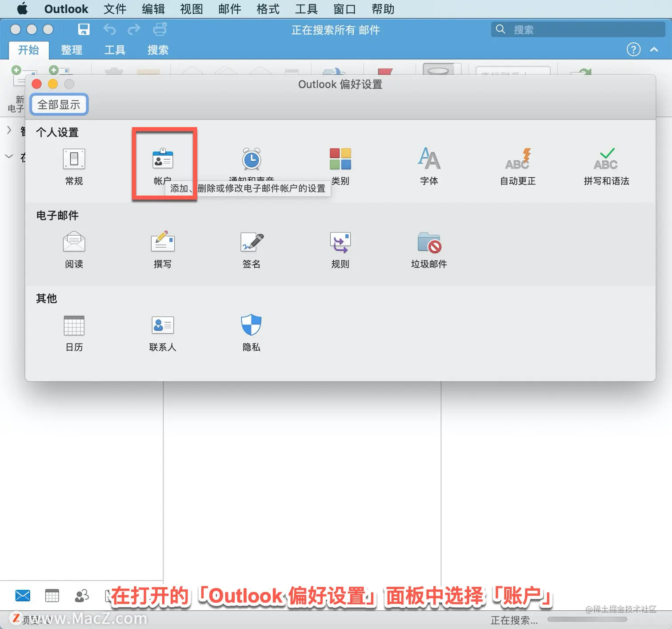Select the 工具 ribbon tab

pyautogui.click(x=115, y=50)
